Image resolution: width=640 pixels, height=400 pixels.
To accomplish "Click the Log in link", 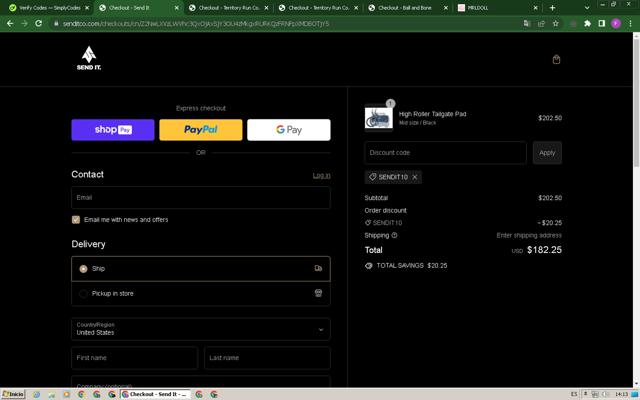I will point(321,176).
